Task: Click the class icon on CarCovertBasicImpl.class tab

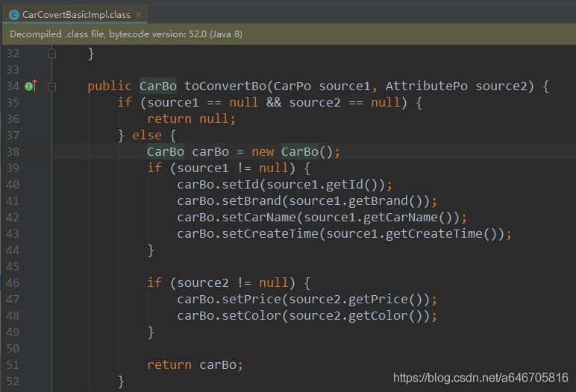Action: coord(14,14)
